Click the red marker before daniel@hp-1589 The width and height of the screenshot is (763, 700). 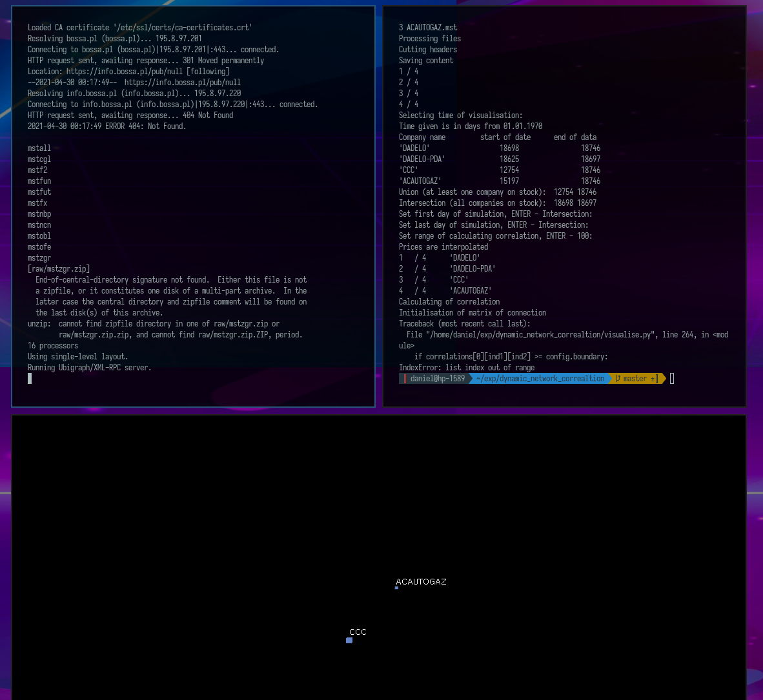point(405,379)
